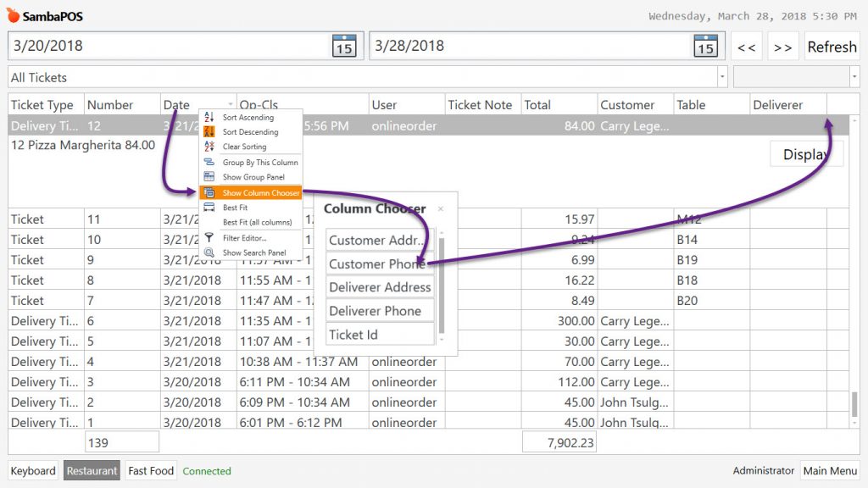This screenshot has height=488, width=868.
Task: Click the SambaPOS logo
Action: point(44,16)
